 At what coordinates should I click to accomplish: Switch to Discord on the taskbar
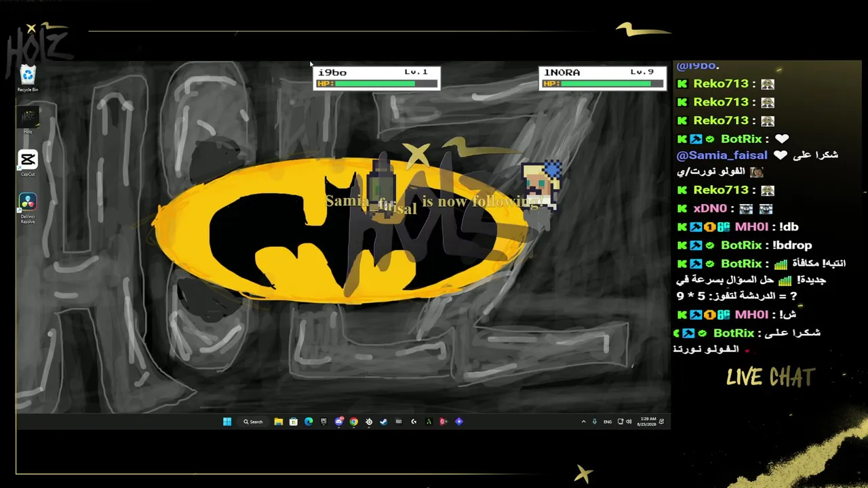pyautogui.click(x=339, y=422)
